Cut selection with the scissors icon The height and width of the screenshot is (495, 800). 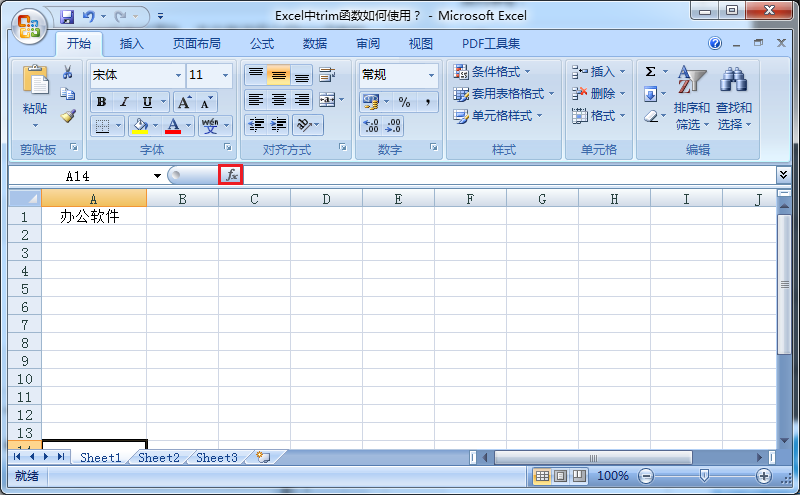click(67, 72)
